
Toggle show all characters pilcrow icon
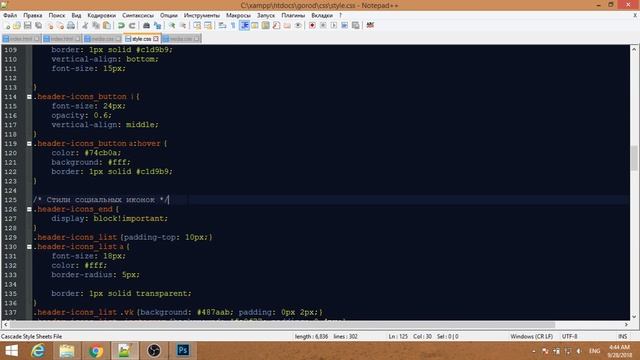(x=233, y=25)
